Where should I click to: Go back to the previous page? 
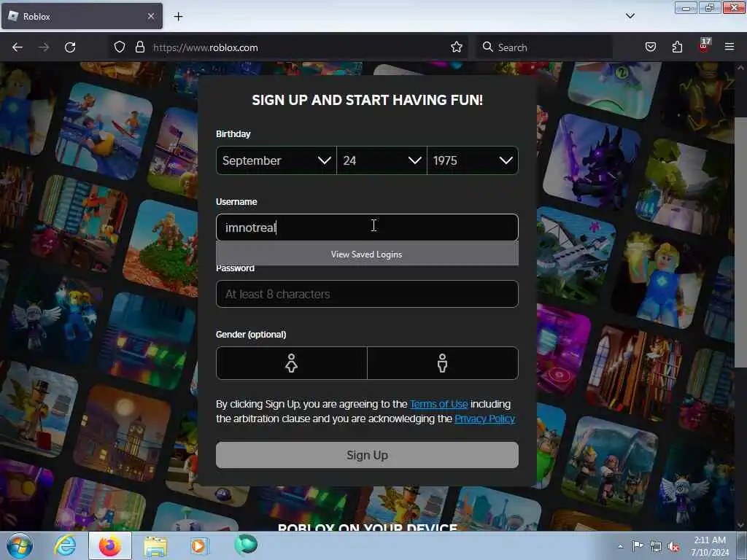pos(18,47)
